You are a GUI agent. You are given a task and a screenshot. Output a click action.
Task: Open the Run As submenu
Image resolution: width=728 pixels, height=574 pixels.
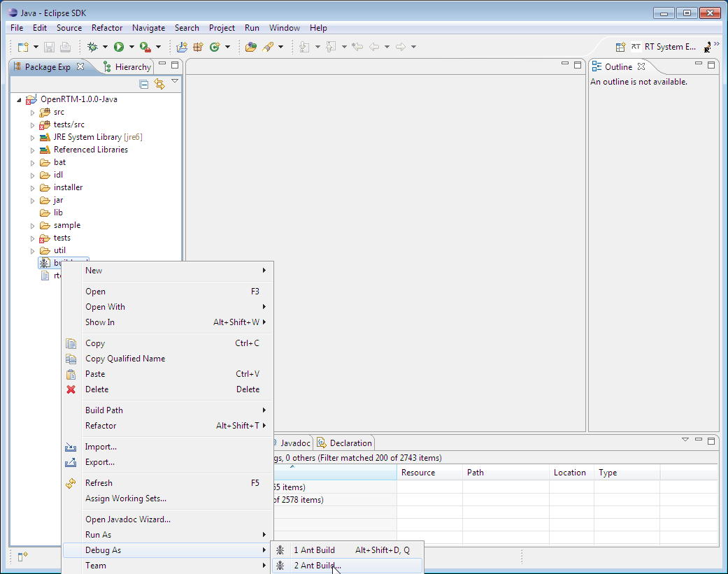click(167, 535)
